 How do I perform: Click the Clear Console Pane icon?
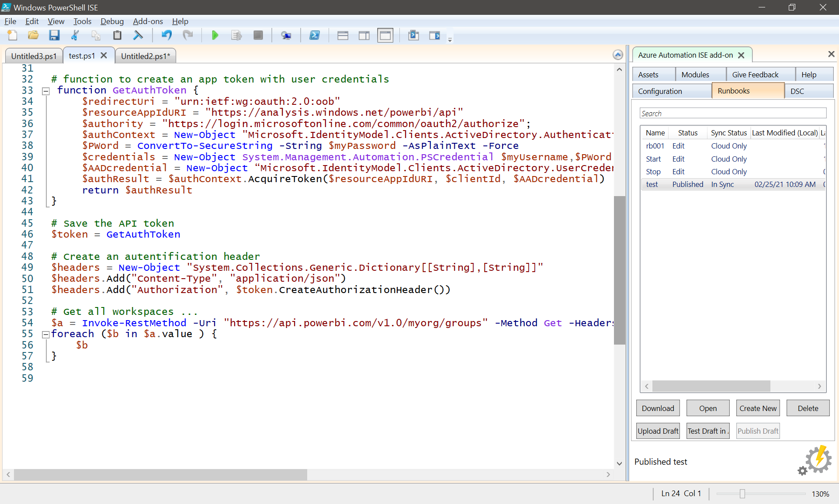(138, 35)
